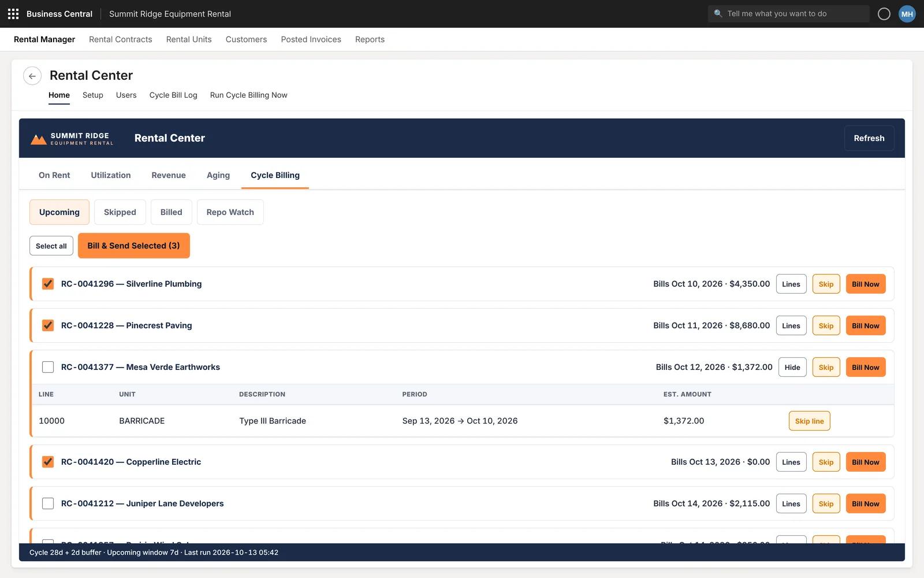Show the Billed list
The height and width of the screenshot is (578, 924).
coord(172,212)
